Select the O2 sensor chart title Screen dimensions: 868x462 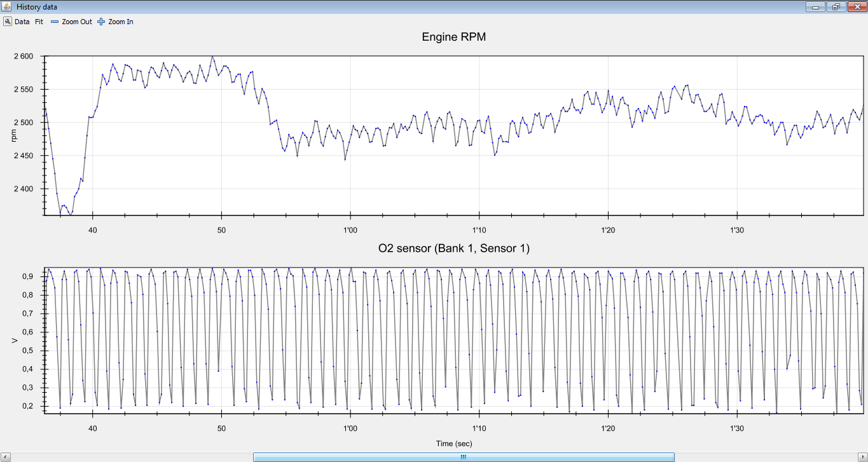click(x=454, y=248)
